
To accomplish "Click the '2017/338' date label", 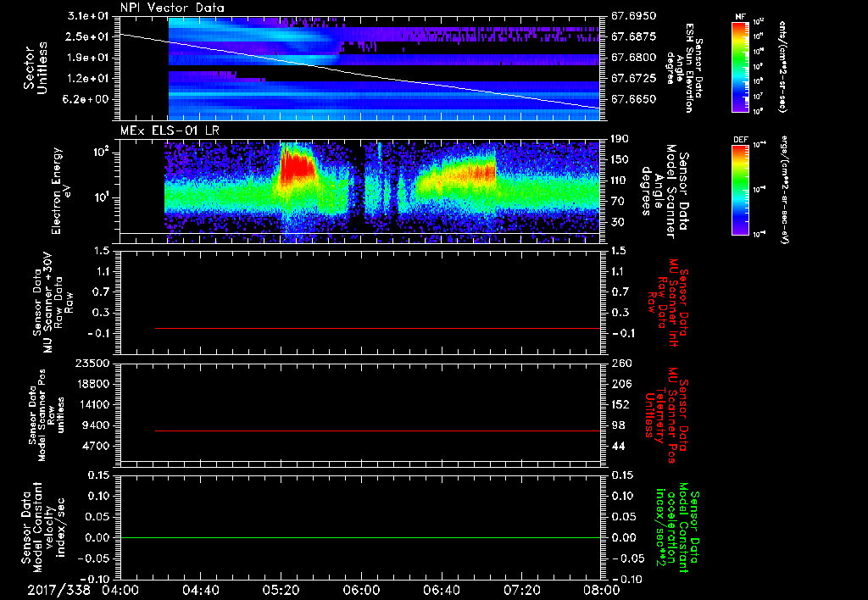I will pos(58,590).
